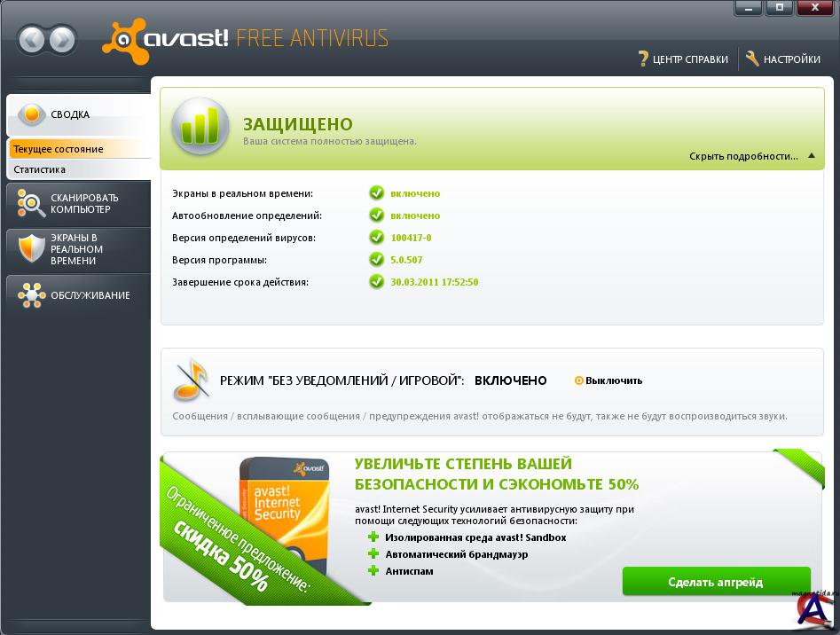Click the green bar chart status icon
840x635 pixels.
pyautogui.click(x=200, y=126)
